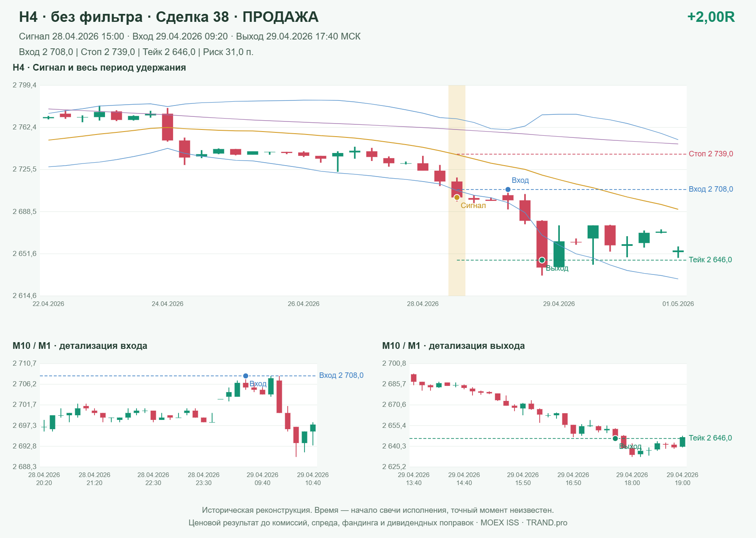This screenshot has height=538, width=756.
Task: Click the 'Вход 2 708,0 | Стоп 2 739,0' parameters line
Action: [x=136, y=52]
